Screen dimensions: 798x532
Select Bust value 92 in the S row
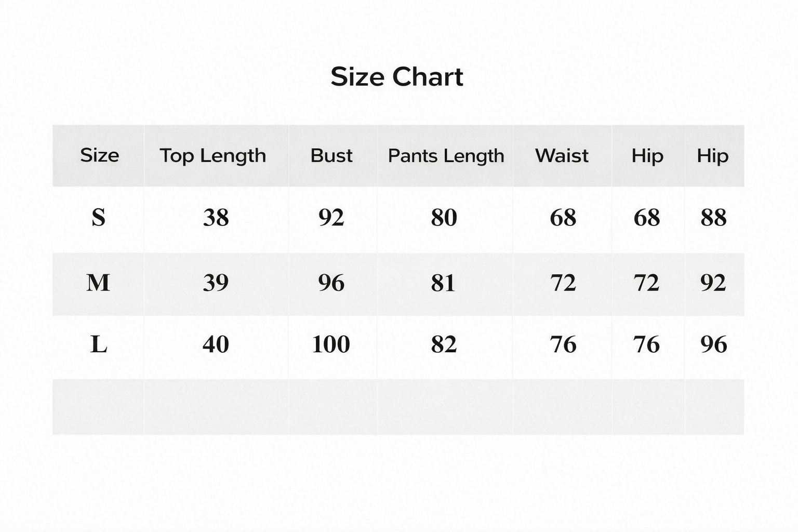coord(331,217)
